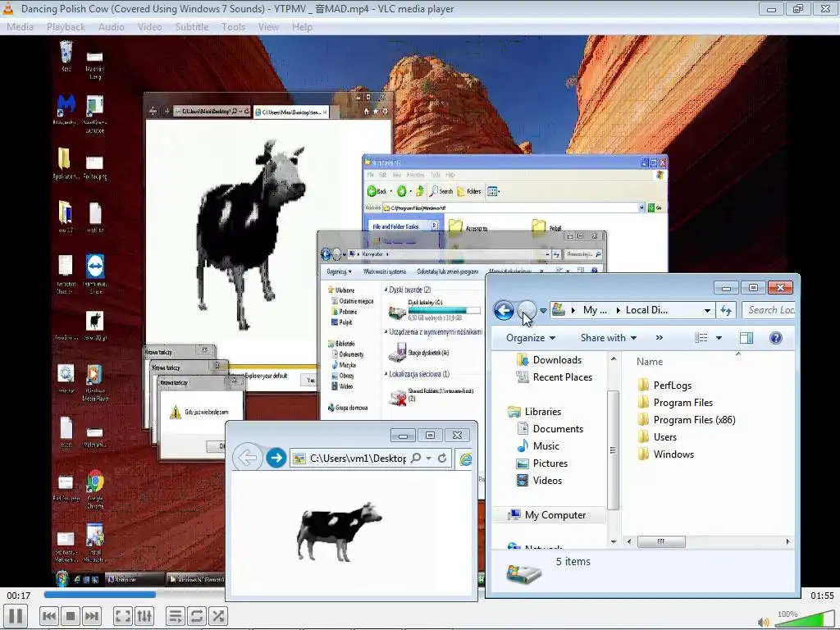Refresh the cow browser page
The width and height of the screenshot is (840, 630).
[442, 458]
